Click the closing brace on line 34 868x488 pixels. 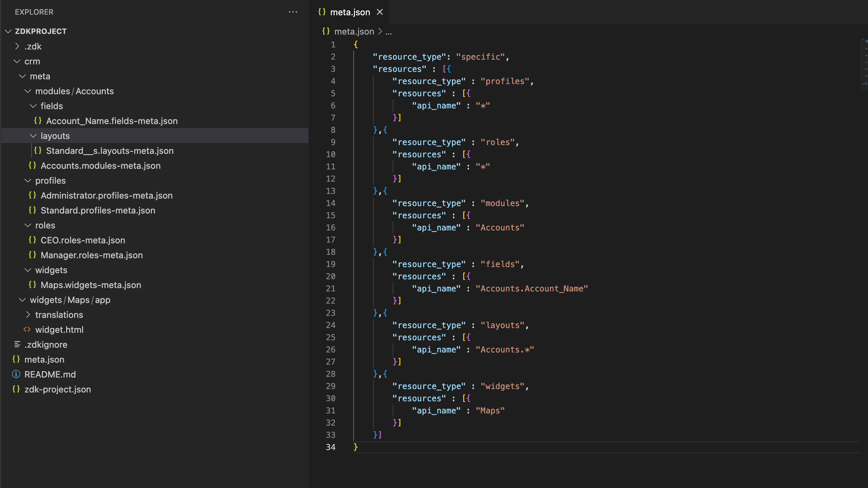click(356, 447)
